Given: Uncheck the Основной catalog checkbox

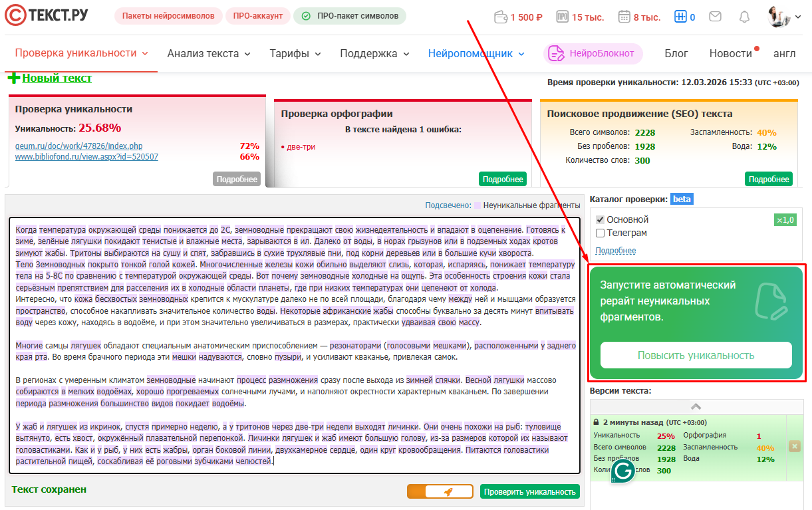Looking at the screenshot, I should 600,219.
